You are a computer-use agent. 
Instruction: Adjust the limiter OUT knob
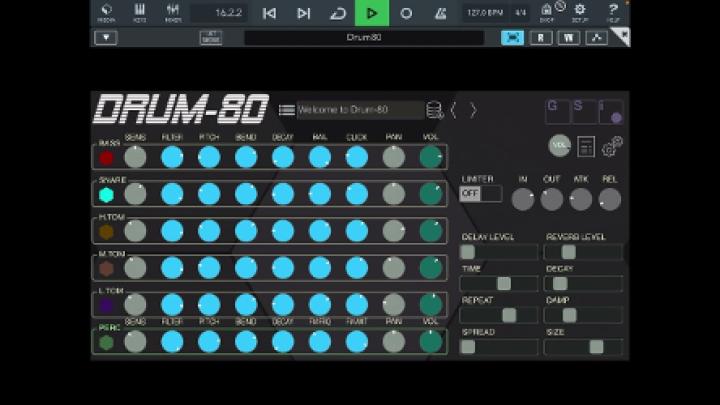point(551,200)
